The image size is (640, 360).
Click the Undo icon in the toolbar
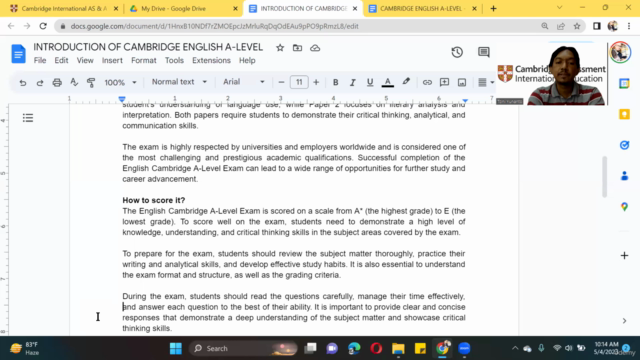(x=22, y=83)
